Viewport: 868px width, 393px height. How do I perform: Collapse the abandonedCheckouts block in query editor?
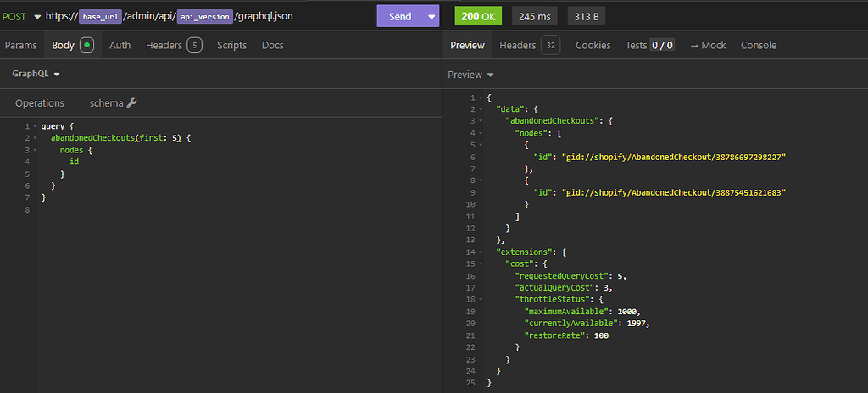35,138
